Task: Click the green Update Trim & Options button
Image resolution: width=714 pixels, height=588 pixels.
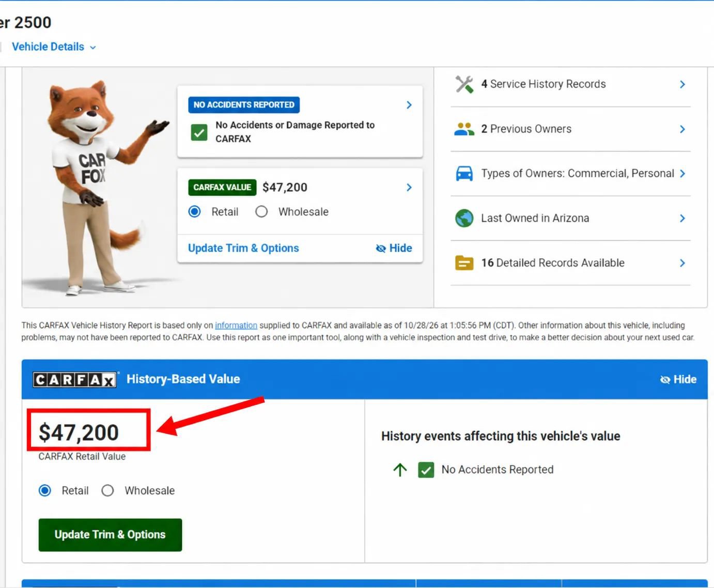Action: (x=110, y=535)
